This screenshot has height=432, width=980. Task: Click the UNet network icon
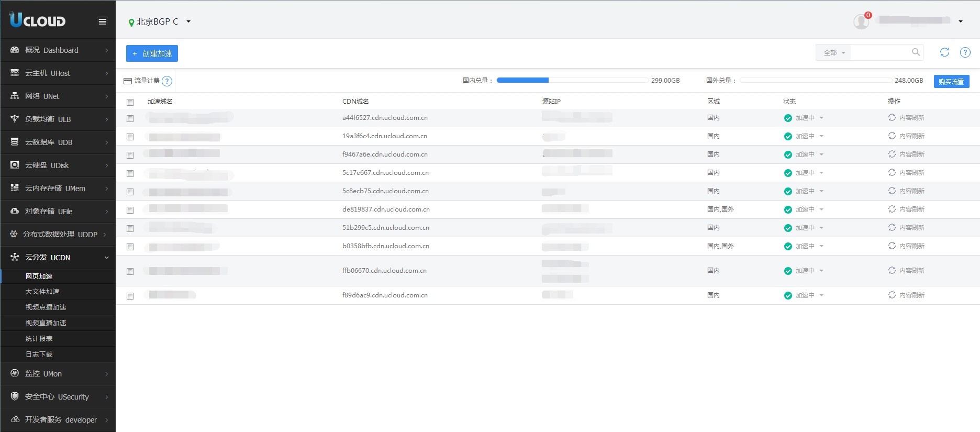15,96
